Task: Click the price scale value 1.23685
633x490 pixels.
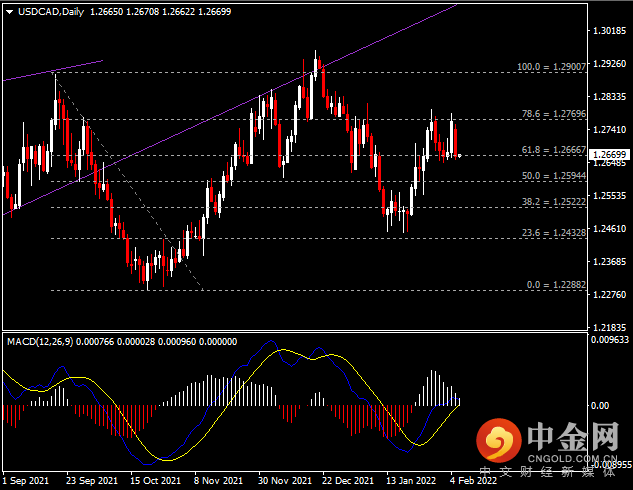Action: [x=609, y=262]
